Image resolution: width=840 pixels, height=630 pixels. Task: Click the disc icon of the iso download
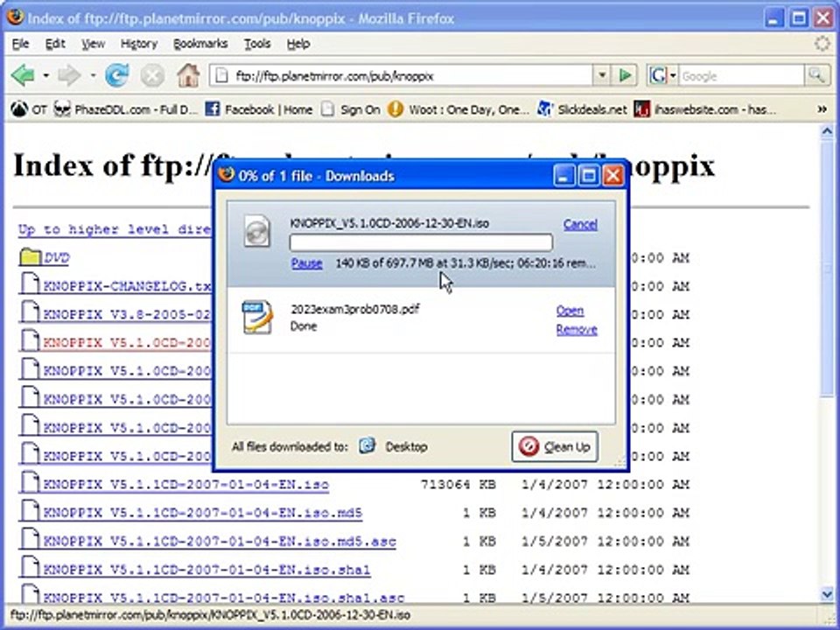click(257, 231)
